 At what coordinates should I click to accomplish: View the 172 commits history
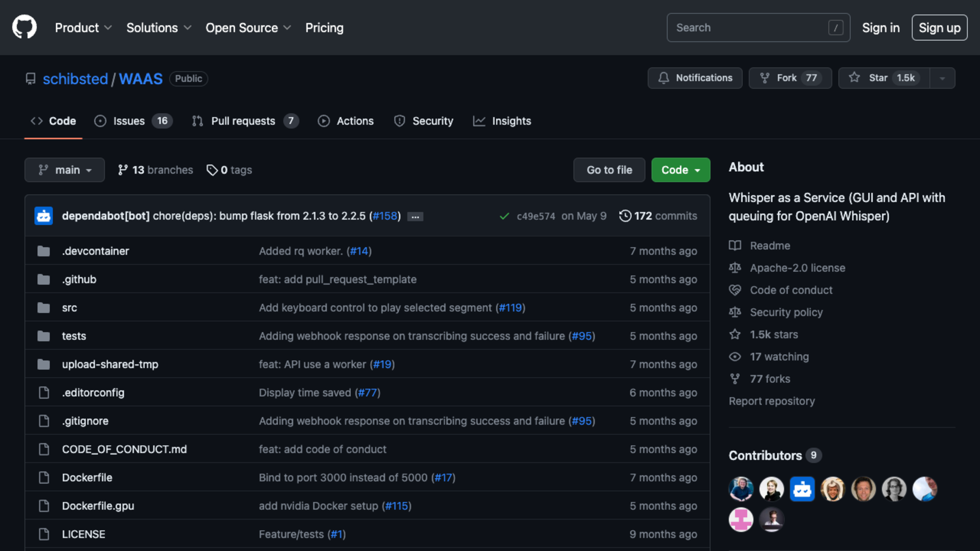click(658, 216)
